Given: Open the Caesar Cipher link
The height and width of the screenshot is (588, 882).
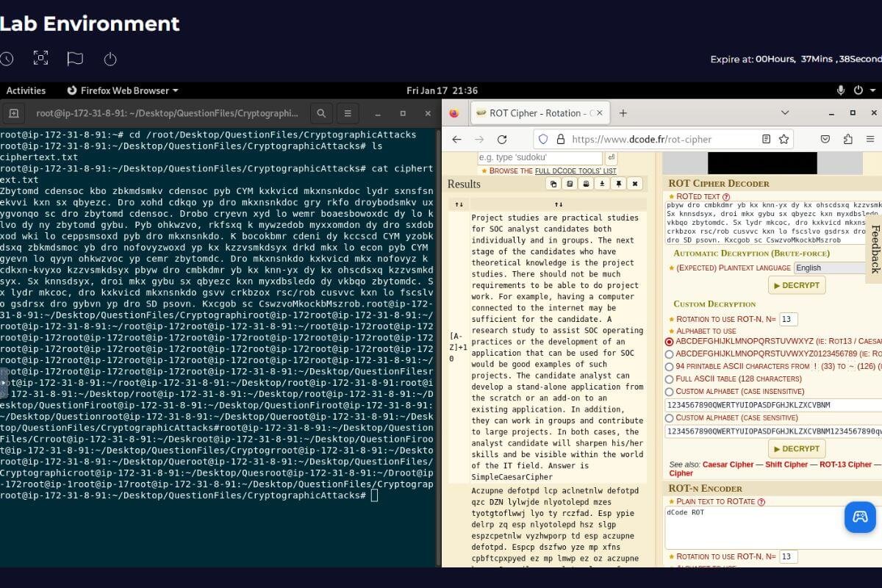Looking at the screenshot, I should pyautogui.click(x=728, y=465).
